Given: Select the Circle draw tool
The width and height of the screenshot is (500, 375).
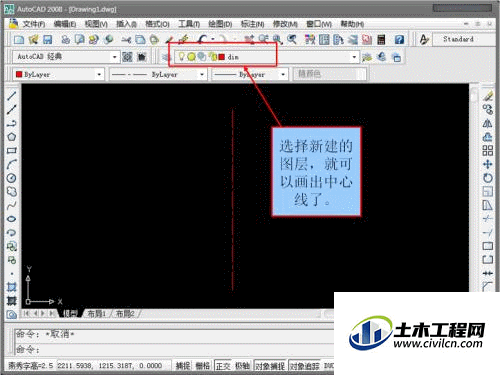Looking at the screenshot, I should 12,178.
